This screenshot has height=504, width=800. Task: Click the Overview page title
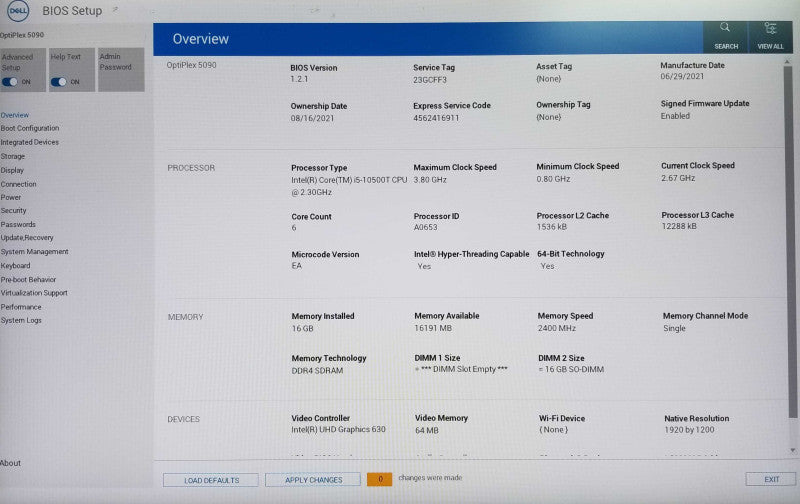(201, 39)
